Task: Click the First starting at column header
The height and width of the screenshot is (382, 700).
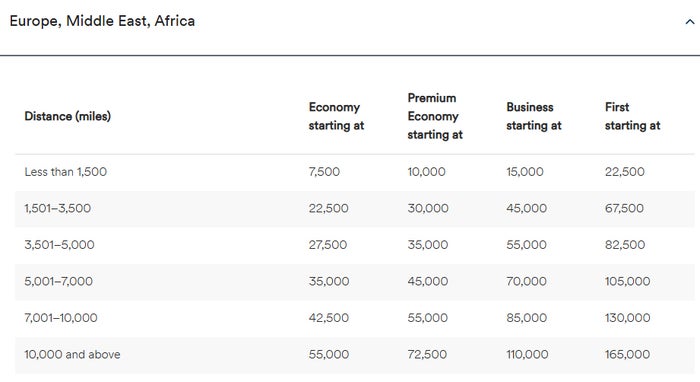Action: pos(632,116)
